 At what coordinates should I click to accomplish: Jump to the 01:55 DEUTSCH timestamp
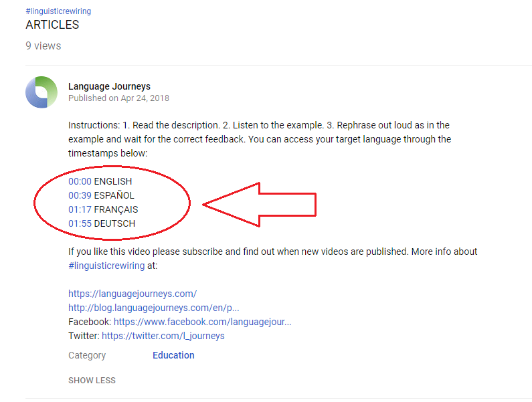pyautogui.click(x=80, y=223)
